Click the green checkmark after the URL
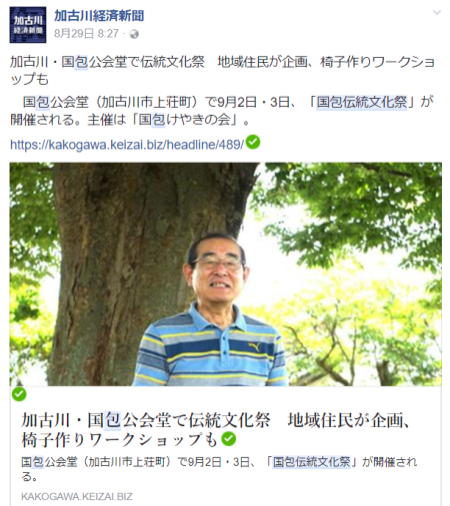Image resolution: width=450 pixels, height=506 pixels. pos(253,142)
